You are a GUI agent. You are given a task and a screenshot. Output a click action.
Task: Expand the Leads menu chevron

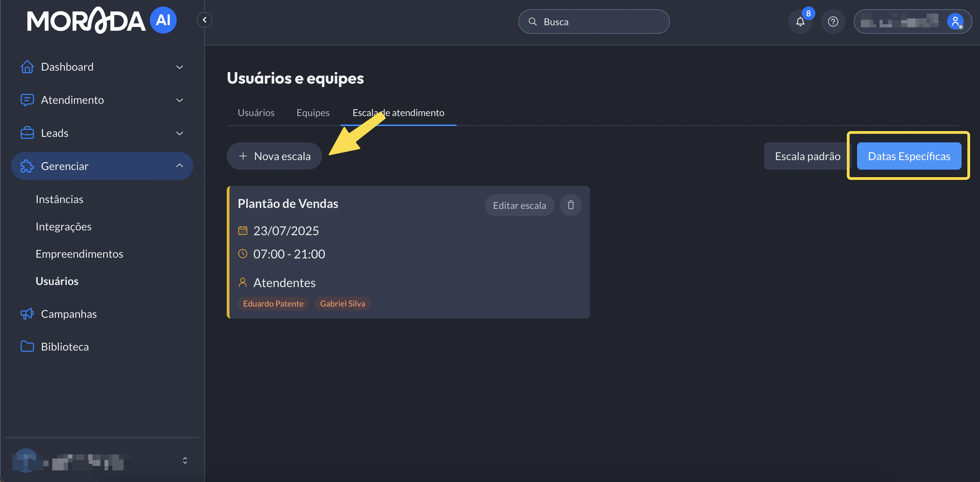point(180,133)
